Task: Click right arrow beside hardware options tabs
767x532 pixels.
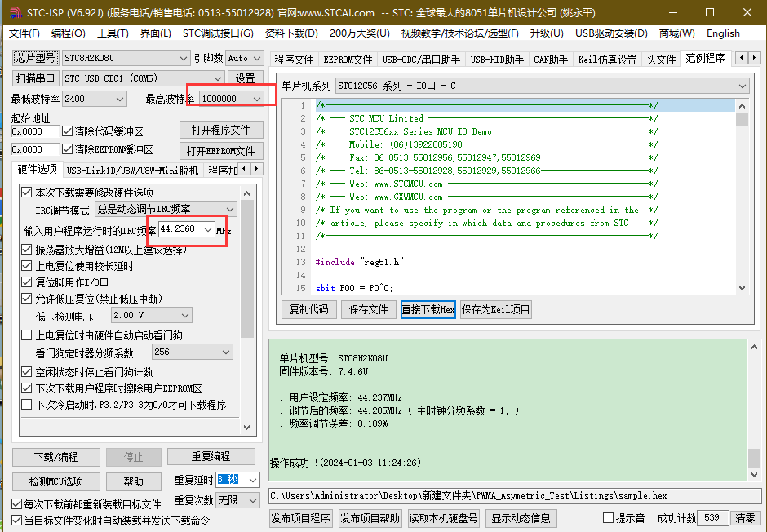Action: [256, 169]
